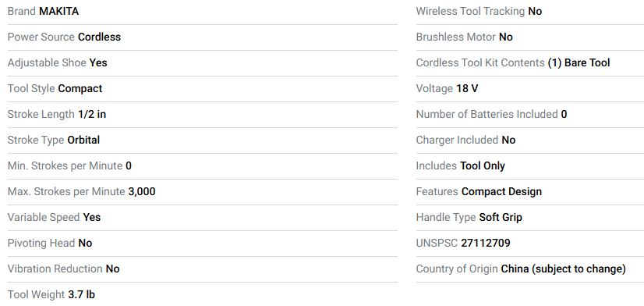Select the Variable Speed Yes value
Image resolution: width=644 pixels, height=306 pixels.
point(91,218)
